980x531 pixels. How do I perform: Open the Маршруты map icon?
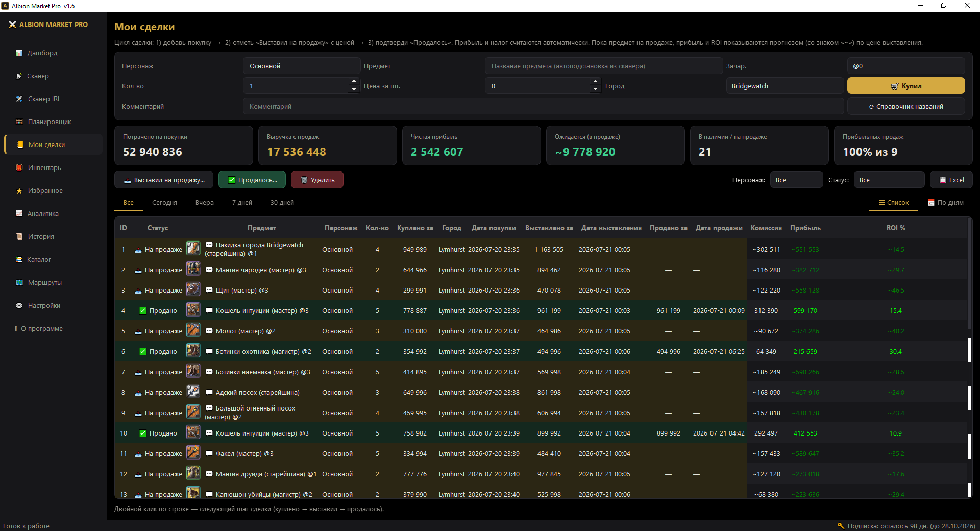tap(19, 282)
